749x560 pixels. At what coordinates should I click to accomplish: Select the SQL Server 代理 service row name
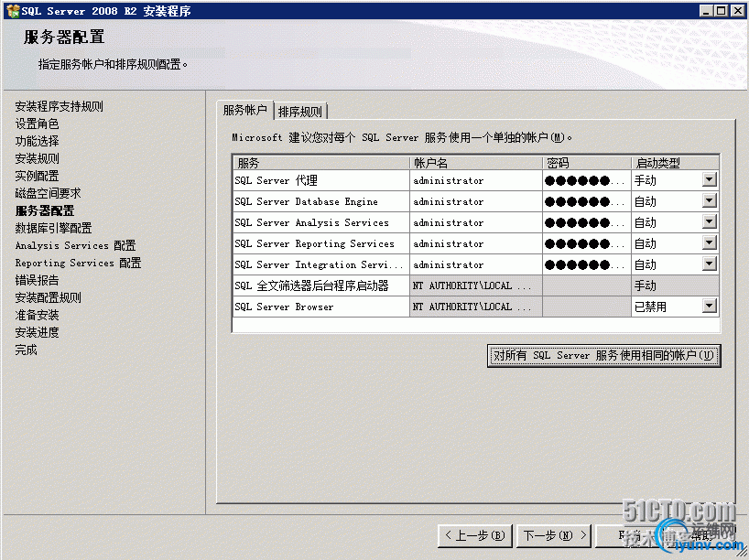pyautogui.click(x=321, y=180)
